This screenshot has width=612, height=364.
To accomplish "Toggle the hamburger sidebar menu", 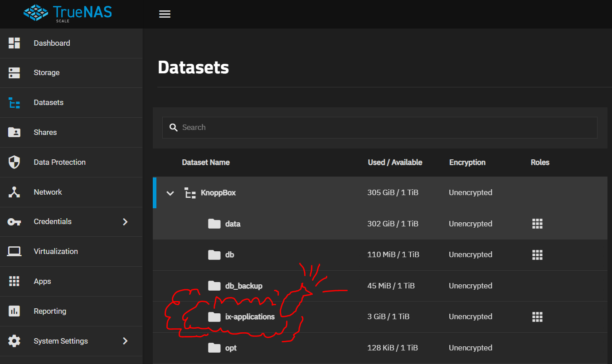I will (x=165, y=14).
